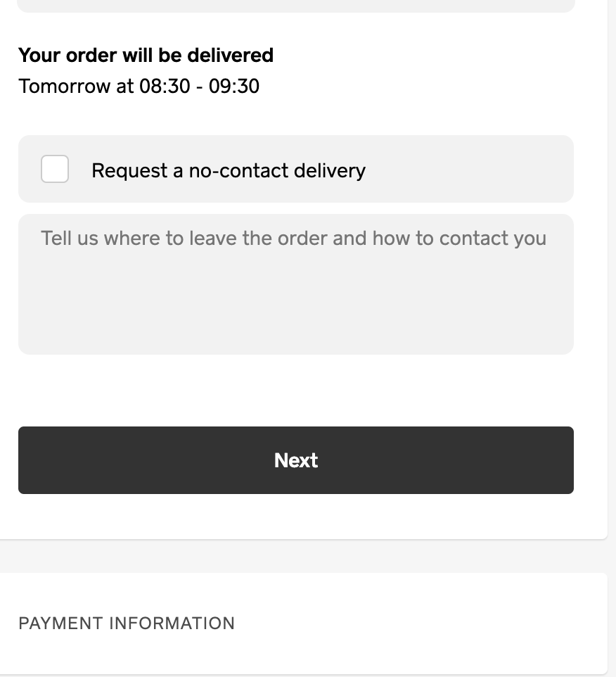Image resolution: width=616 pixels, height=677 pixels.
Task: Click the "Request a no-contact delivery" label text
Action: [x=228, y=171]
